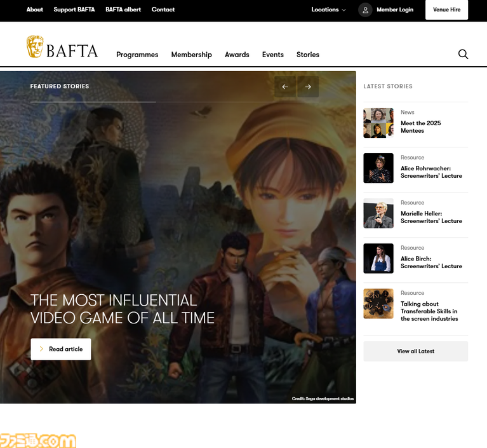This screenshot has width=487, height=448.
Task: Open the About link
Action: (35, 10)
